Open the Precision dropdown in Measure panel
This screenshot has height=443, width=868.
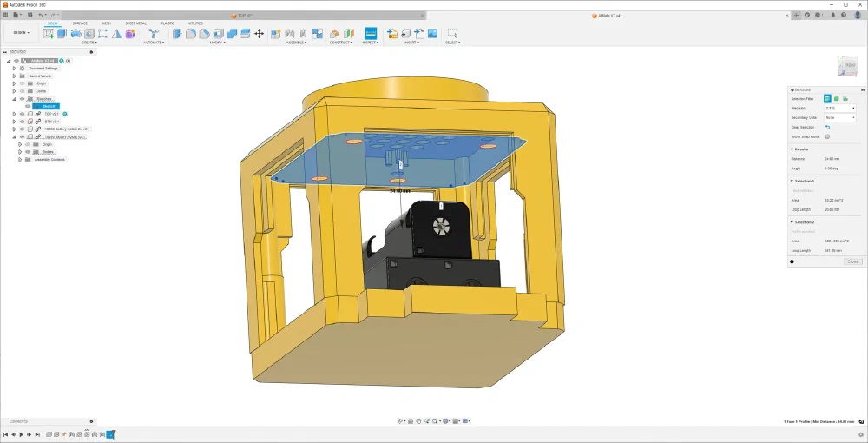click(x=840, y=108)
